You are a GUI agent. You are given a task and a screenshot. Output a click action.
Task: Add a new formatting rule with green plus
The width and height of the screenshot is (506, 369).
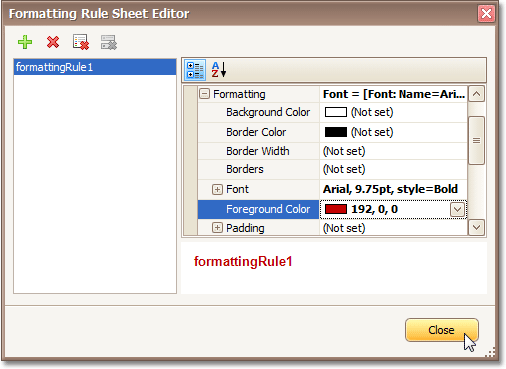25,42
